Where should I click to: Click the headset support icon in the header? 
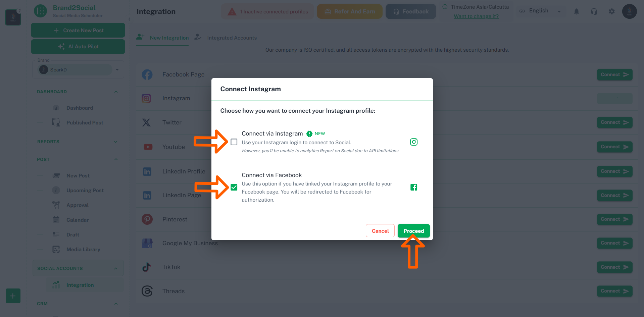594,11
